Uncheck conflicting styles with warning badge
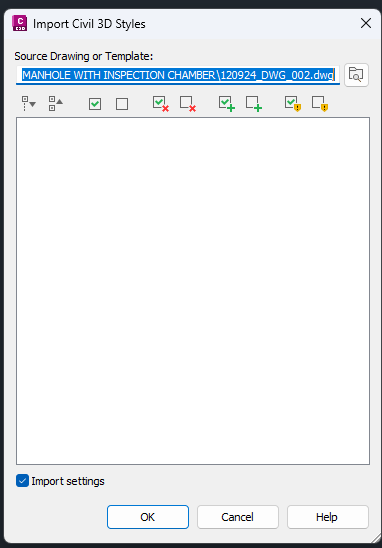 320,104
